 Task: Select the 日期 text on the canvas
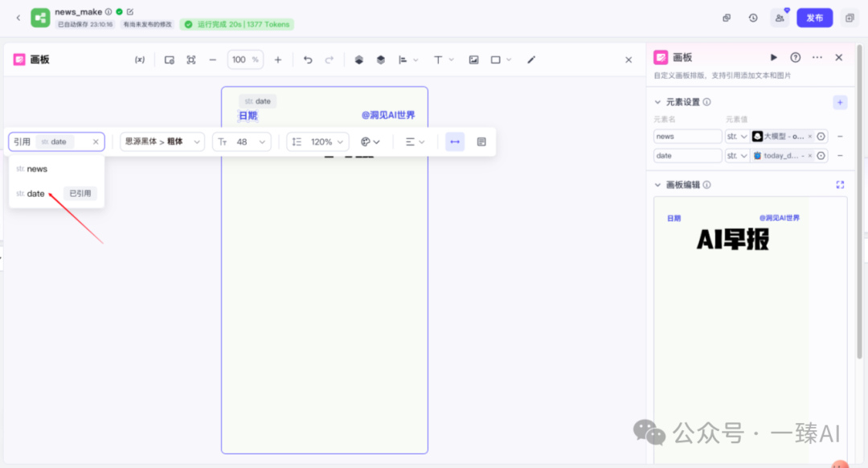coord(248,116)
